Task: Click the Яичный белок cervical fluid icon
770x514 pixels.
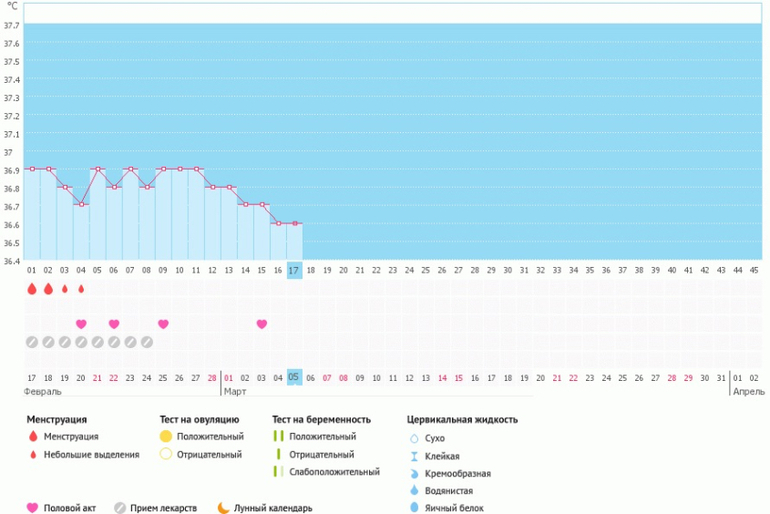Action: pyautogui.click(x=414, y=507)
